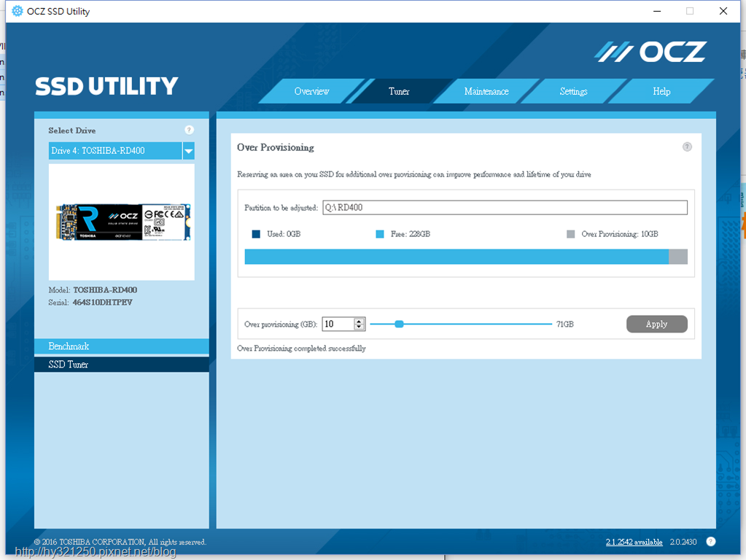Click the OCZ logo in header
The image size is (746, 560).
pos(650,52)
